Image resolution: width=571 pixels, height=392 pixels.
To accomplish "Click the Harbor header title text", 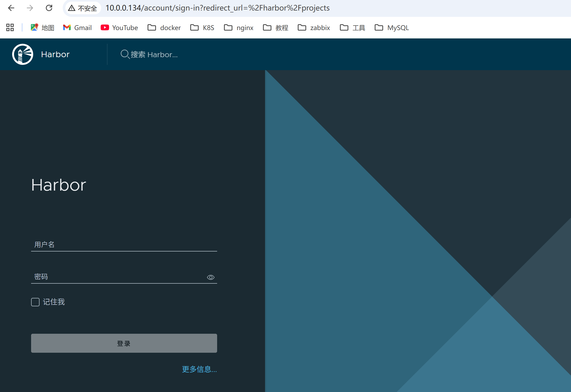I will pyautogui.click(x=55, y=54).
